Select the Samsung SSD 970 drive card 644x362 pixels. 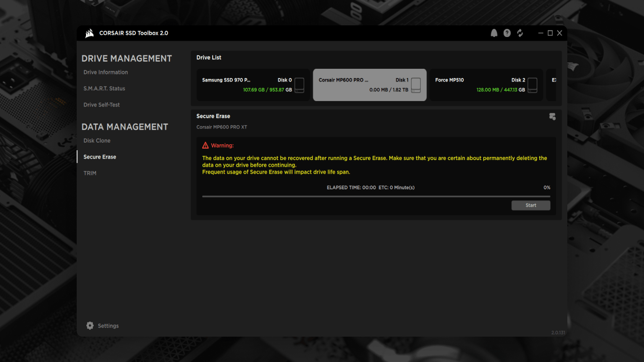tap(253, 85)
